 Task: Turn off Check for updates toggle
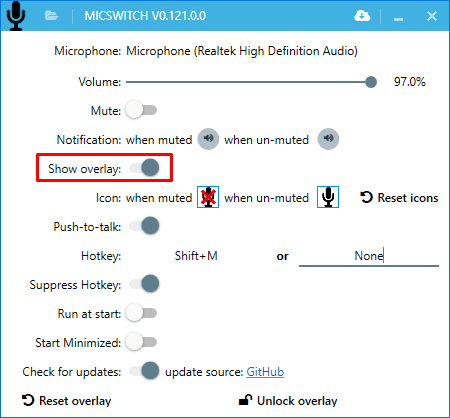pyautogui.click(x=144, y=371)
